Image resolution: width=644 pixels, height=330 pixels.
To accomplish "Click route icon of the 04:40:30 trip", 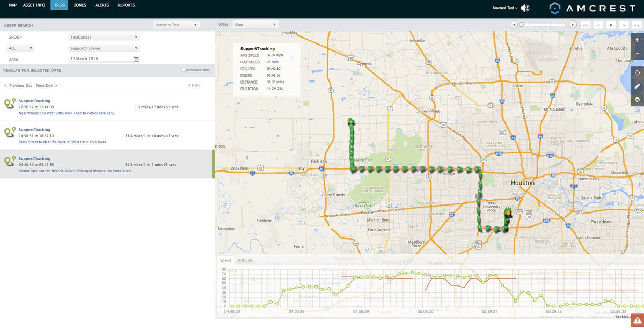I will pos(10,162).
